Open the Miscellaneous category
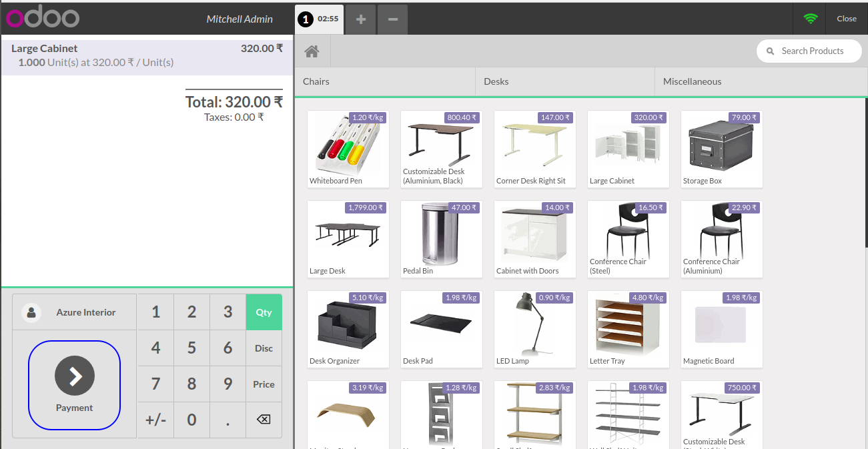This screenshot has width=868, height=449. pos(761,81)
